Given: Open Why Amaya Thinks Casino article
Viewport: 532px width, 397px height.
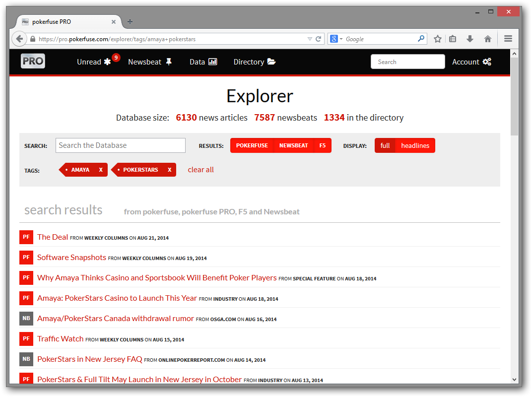Looking at the screenshot, I should tap(157, 277).
